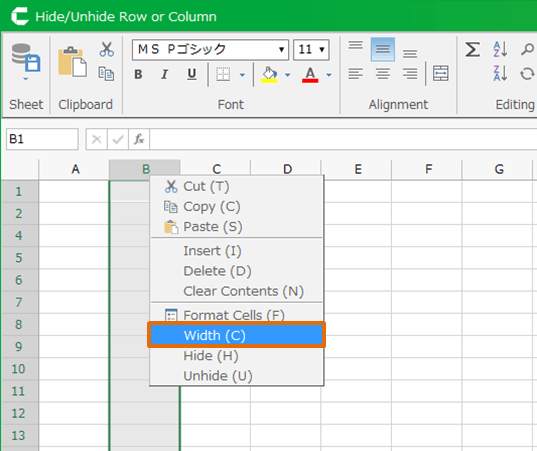Open the Sheet dropdown arrow under the icon
The width and height of the screenshot is (537, 451).
click(x=26, y=79)
